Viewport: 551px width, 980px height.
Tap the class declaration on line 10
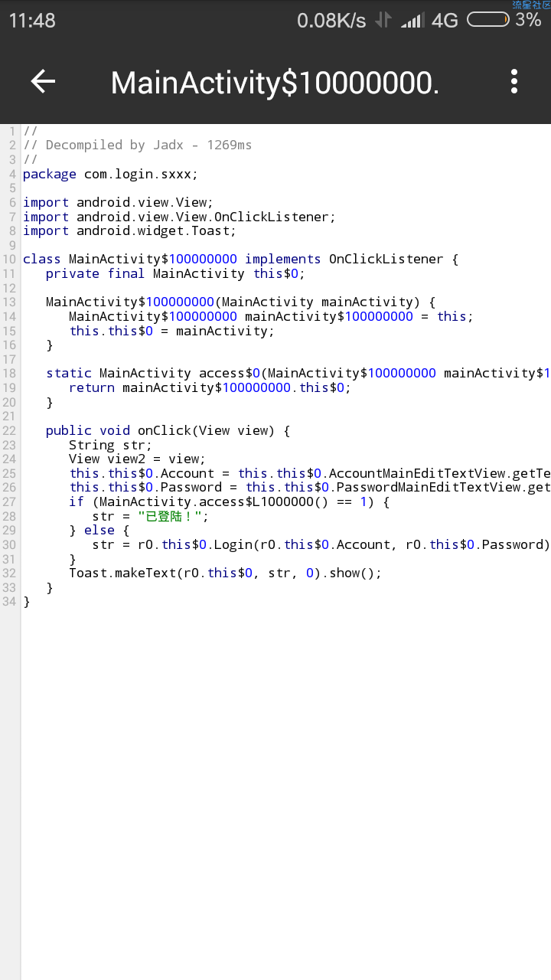(240, 260)
